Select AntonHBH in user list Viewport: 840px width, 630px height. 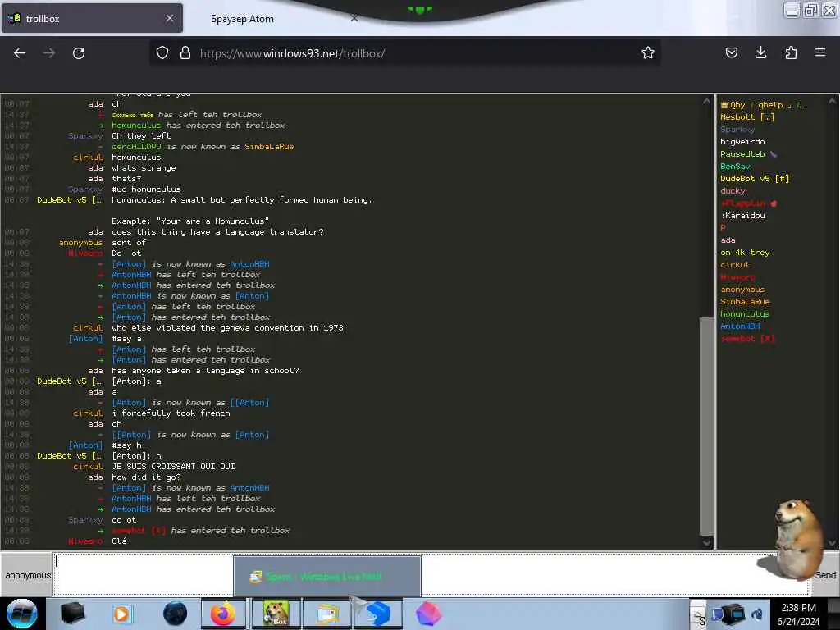point(740,326)
